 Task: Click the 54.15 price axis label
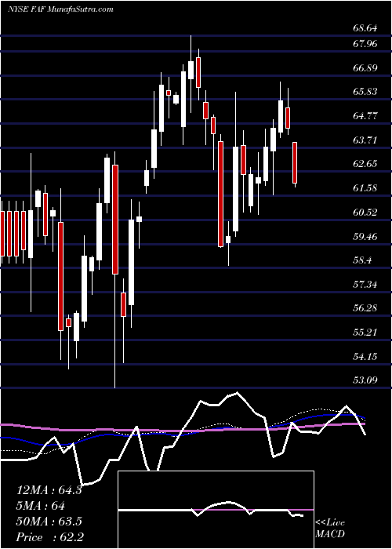point(365,357)
